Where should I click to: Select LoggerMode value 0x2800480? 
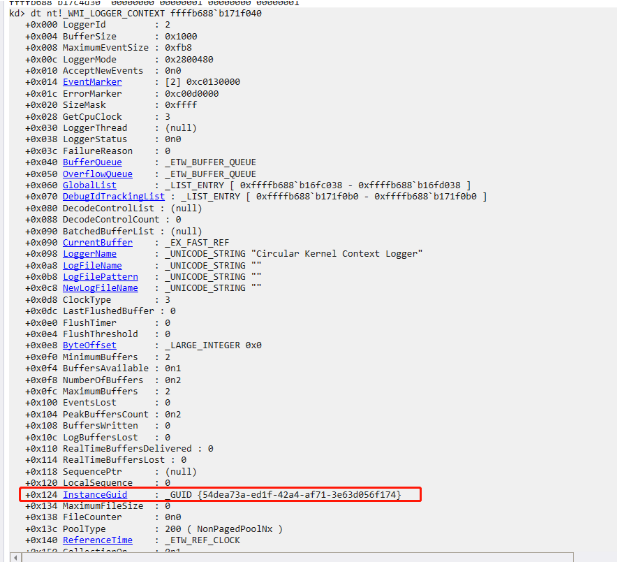[x=189, y=59]
